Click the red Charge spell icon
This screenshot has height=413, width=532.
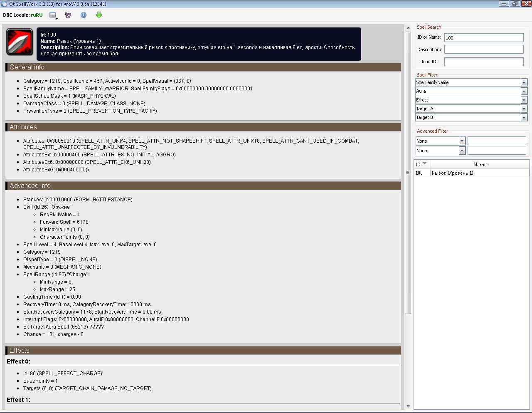(x=20, y=42)
